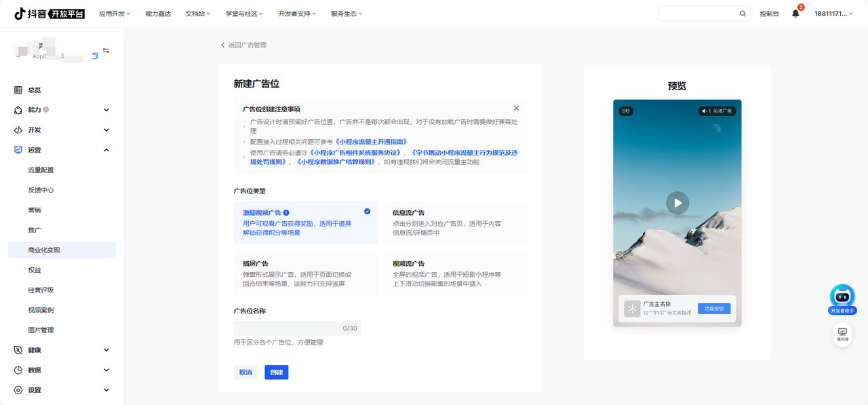
Task: Select the 插屏广告 ad type
Action: (305, 273)
